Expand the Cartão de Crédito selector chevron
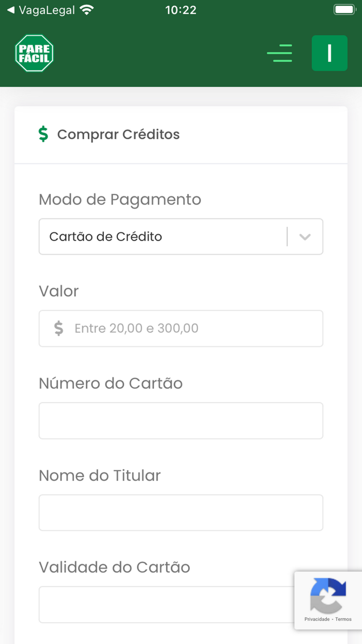Image resolution: width=362 pixels, height=644 pixels. [305, 237]
